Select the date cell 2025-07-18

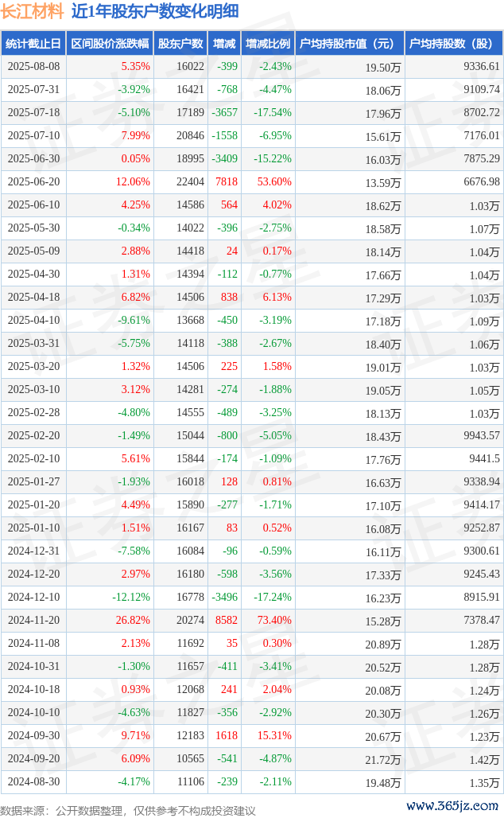(34, 113)
